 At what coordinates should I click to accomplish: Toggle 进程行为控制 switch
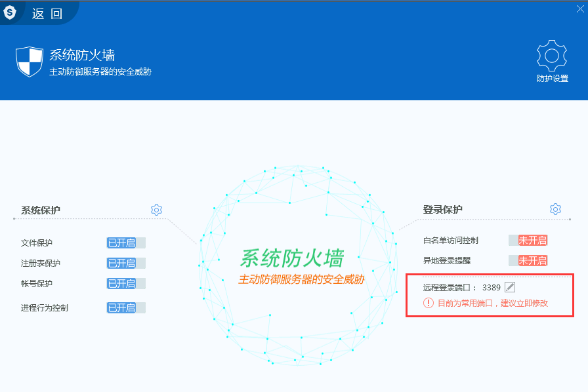click(x=126, y=308)
